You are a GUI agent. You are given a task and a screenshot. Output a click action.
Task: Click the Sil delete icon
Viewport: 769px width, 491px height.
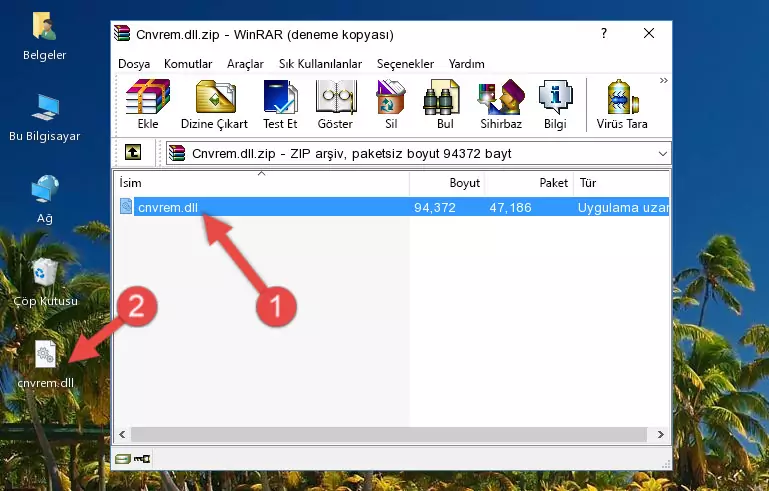tap(391, 104)
